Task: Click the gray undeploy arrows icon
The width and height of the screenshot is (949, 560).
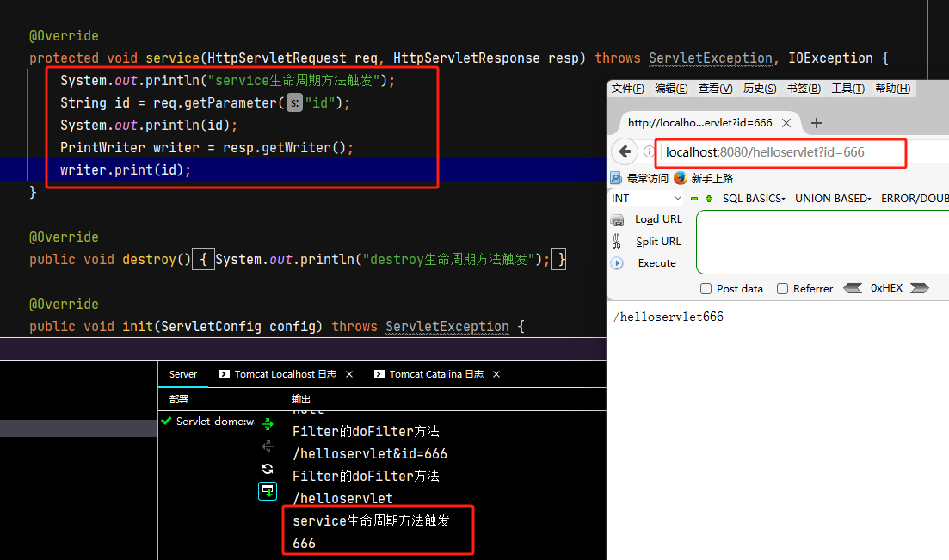Action: point(268,446)
